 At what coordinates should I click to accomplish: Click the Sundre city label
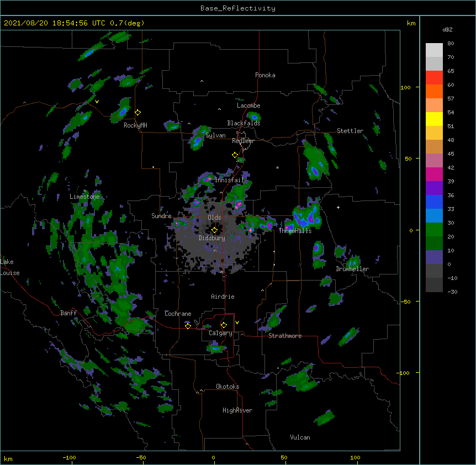tap(161, 216)
